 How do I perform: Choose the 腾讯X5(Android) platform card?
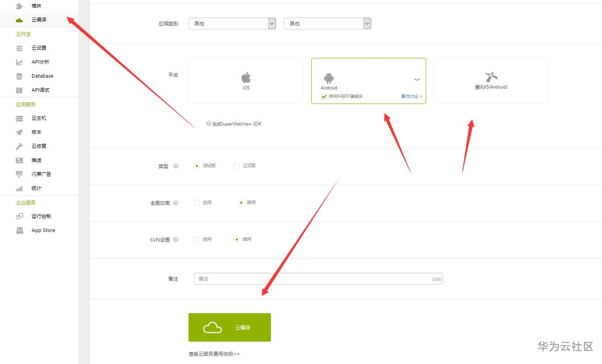click(x=492, y=81)
